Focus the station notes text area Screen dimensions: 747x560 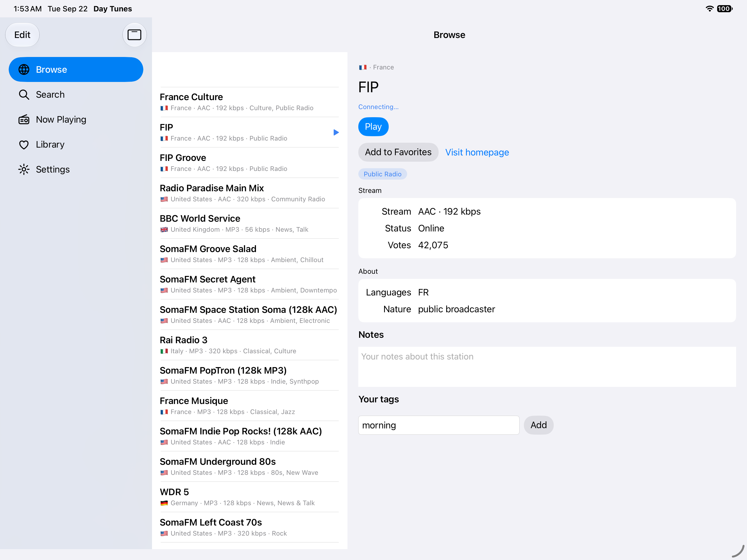[547, 367]
